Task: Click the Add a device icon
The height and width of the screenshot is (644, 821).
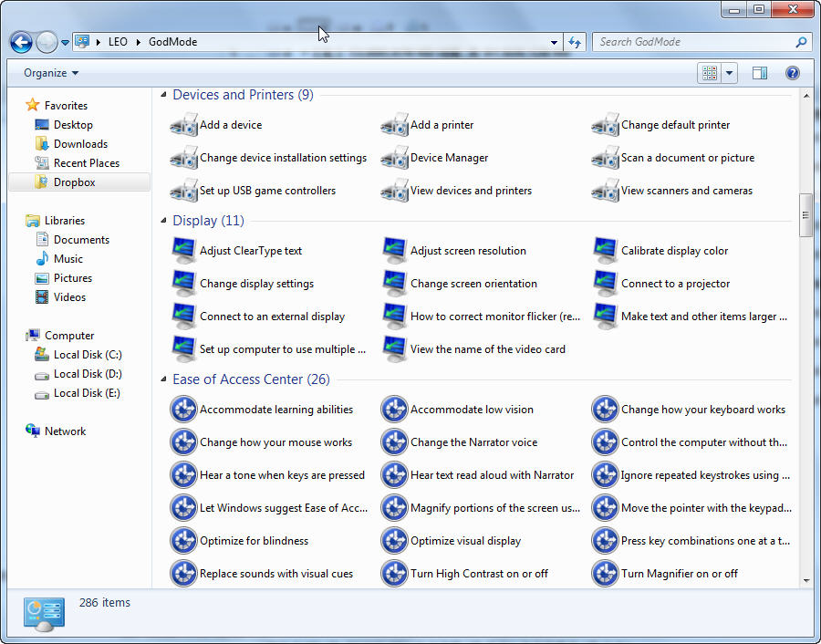Action: click(x=183, y=125)
